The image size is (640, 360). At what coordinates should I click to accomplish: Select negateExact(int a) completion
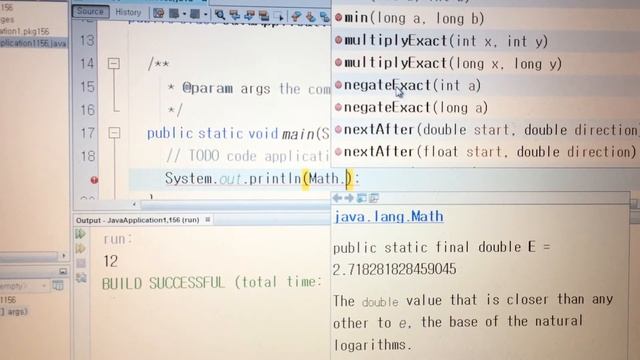tap(485, 85)
